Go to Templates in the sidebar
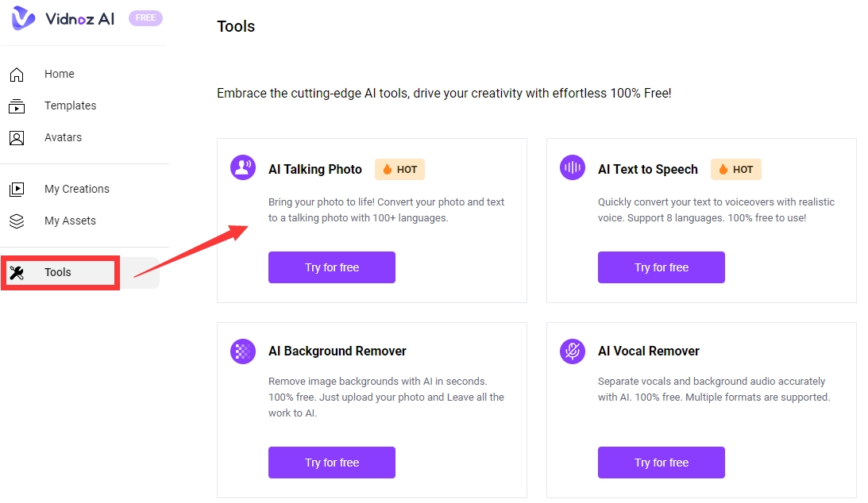The height and width of the screenshot is (503, 868). pyautogui.click(x=70, y=106)
